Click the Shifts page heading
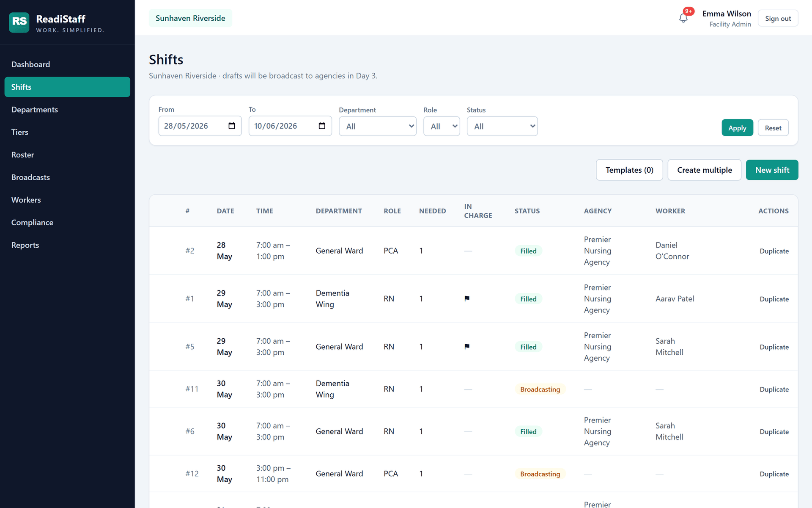This screenshot has width=812, height=508. pyautogui.click(x=166, y=60)
